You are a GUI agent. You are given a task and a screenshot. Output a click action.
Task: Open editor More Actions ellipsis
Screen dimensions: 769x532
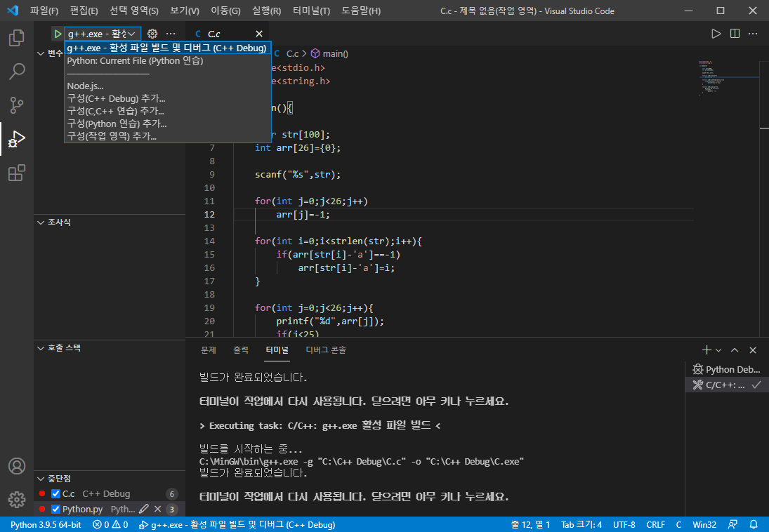[x=753, y=34]
